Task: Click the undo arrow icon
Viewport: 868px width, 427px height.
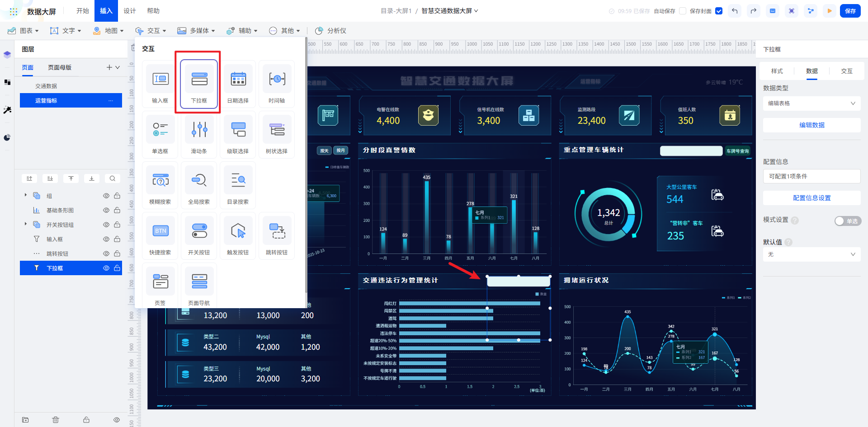Action: pos(735,11)
